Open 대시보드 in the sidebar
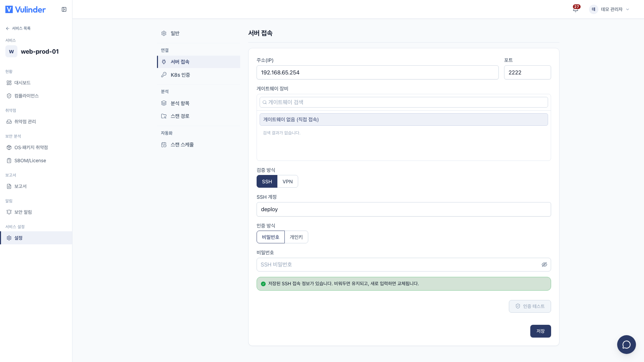The height and width of the screenshot is (362, 644). 36,83
